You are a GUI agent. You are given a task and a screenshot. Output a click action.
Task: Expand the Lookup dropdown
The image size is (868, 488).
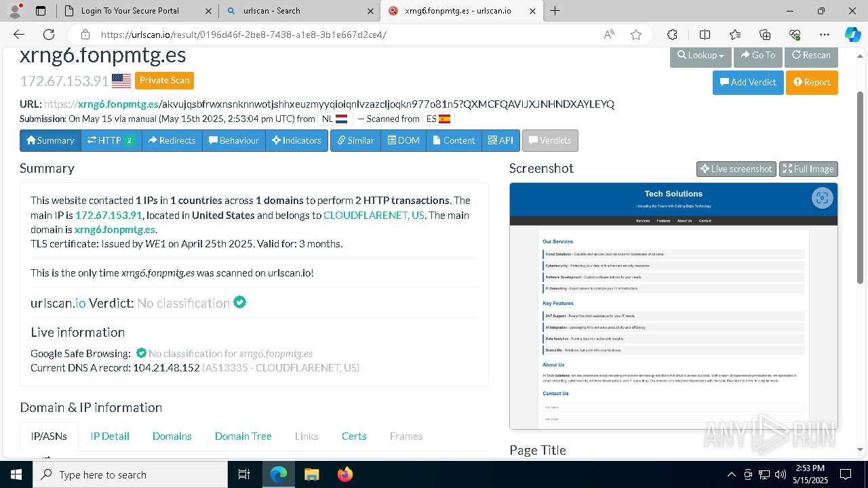pyautogui.click(x=701, y=56)
